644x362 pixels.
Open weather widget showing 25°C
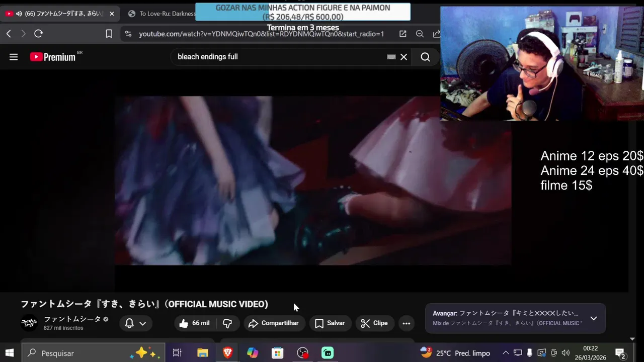pyautogui.click(x=455, y=353)
